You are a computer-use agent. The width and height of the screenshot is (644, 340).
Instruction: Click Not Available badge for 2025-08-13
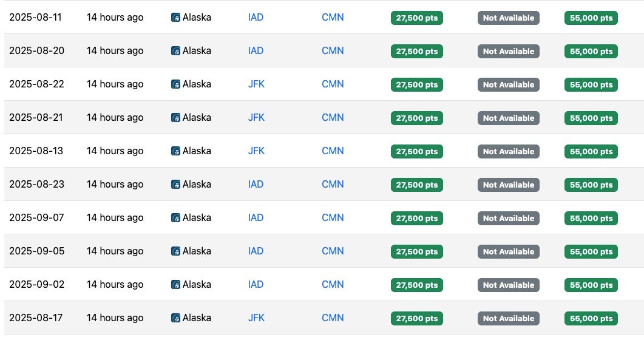coord(508,152)
